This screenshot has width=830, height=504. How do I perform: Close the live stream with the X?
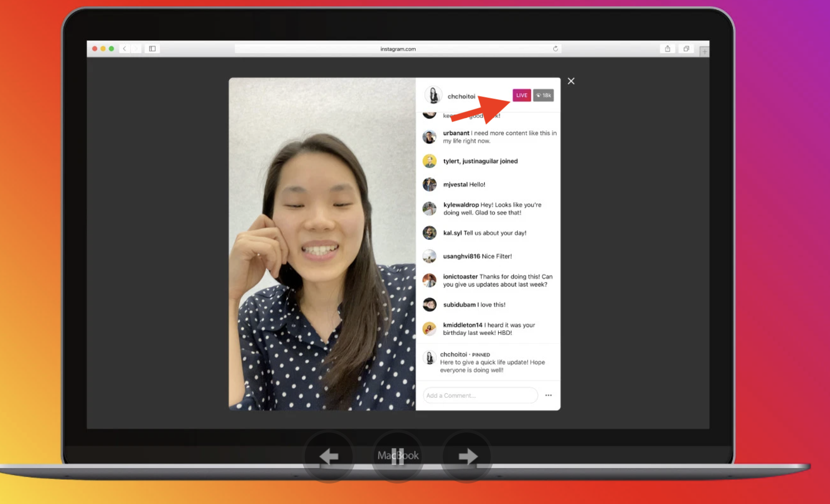pos(571,80)
